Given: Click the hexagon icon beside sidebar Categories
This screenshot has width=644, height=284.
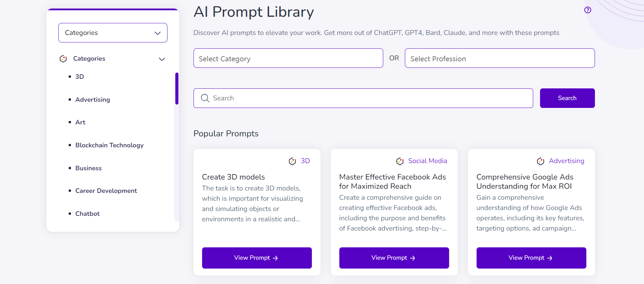Looking at the screenshot, I should 63,59.
